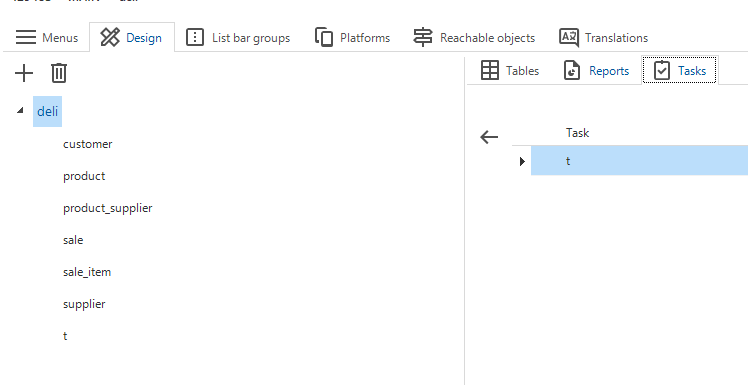Click the List bar groups icon

point(195,37)
